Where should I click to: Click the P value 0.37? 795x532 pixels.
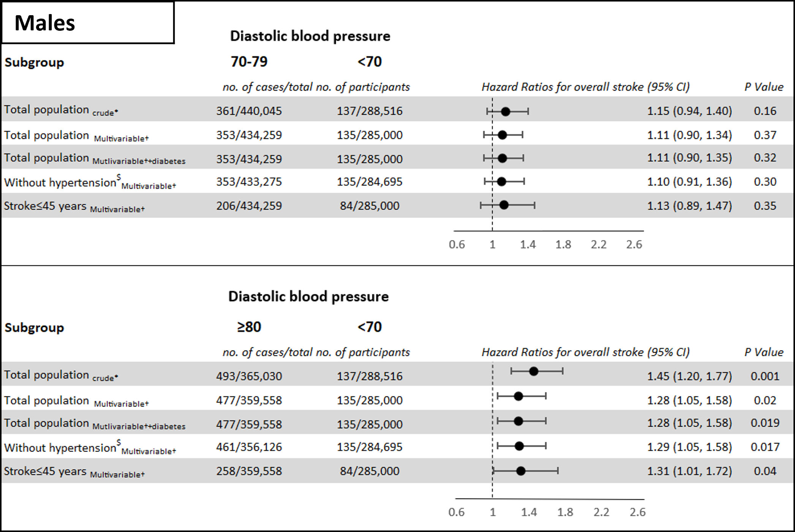point(765,135)
